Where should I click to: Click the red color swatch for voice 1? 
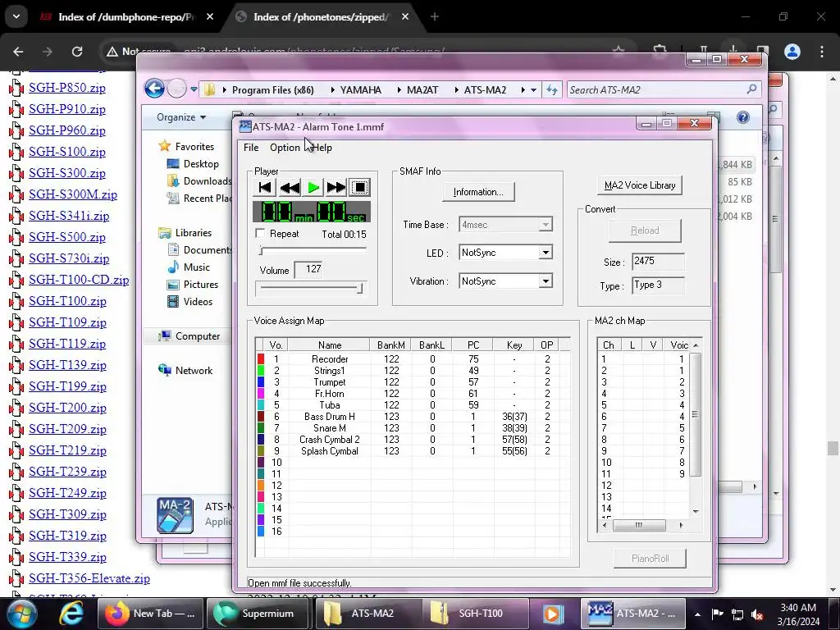pyautogui.click(x=261, y=359)
